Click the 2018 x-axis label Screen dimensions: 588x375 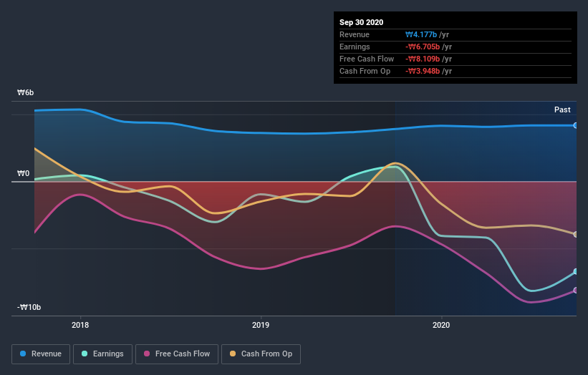pos(80,325)
